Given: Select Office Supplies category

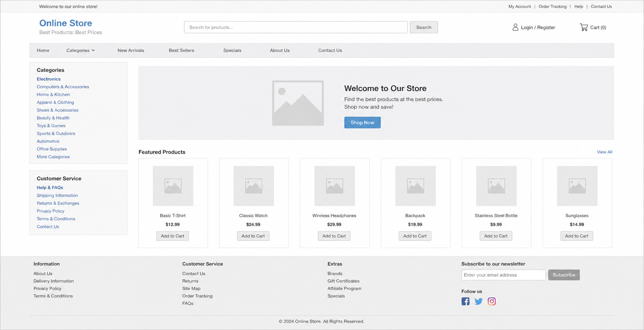Looking at the screenshot, I should click(x=52, y=149).
